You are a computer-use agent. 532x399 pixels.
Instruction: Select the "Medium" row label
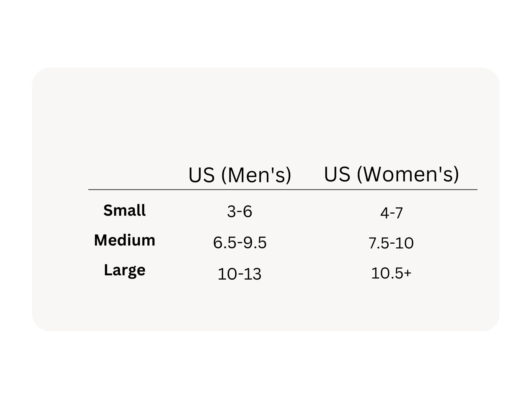coord(124,240)
